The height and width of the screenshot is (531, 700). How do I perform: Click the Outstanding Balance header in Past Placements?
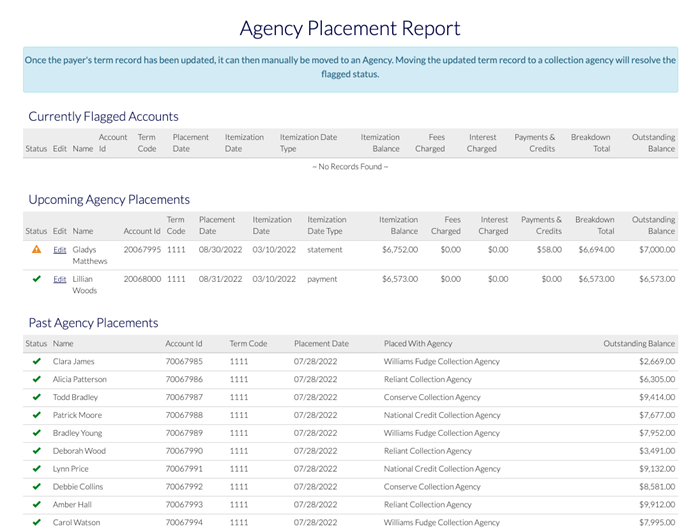(639, 343)
